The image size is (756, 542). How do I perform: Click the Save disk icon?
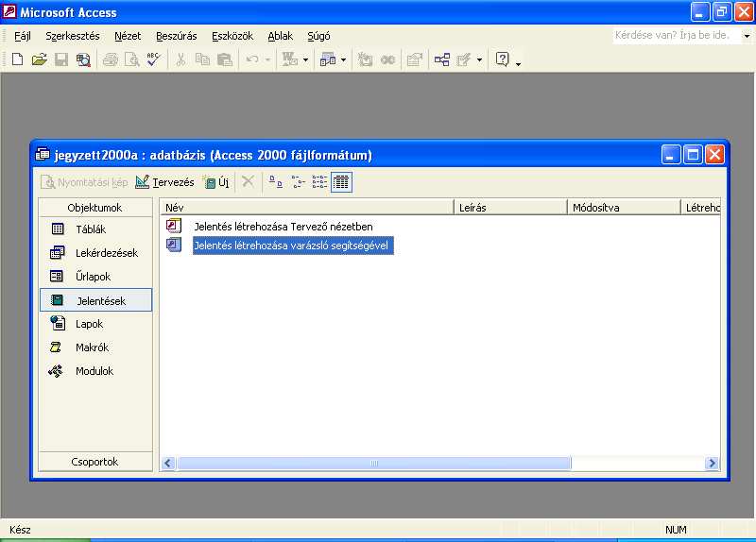coord(61,59)
